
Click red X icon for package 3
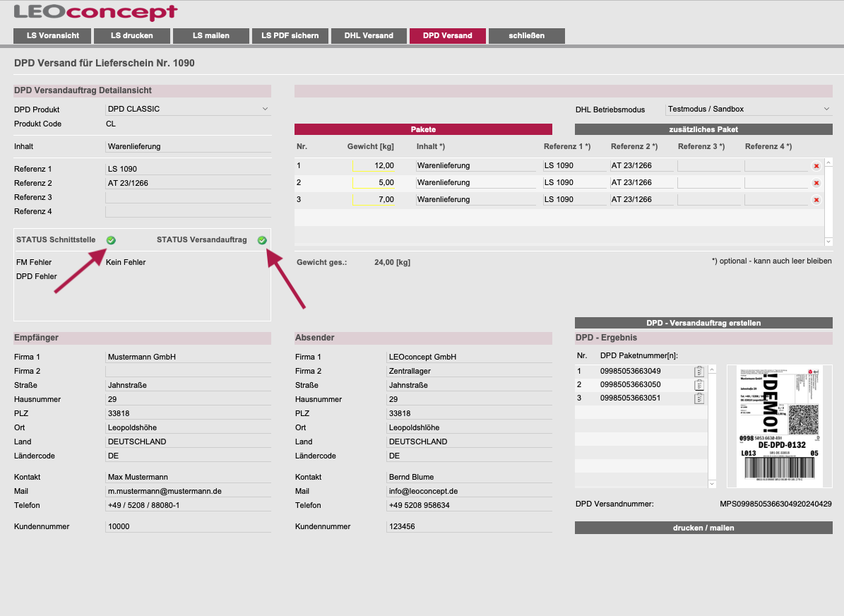[x=816, y=200]
